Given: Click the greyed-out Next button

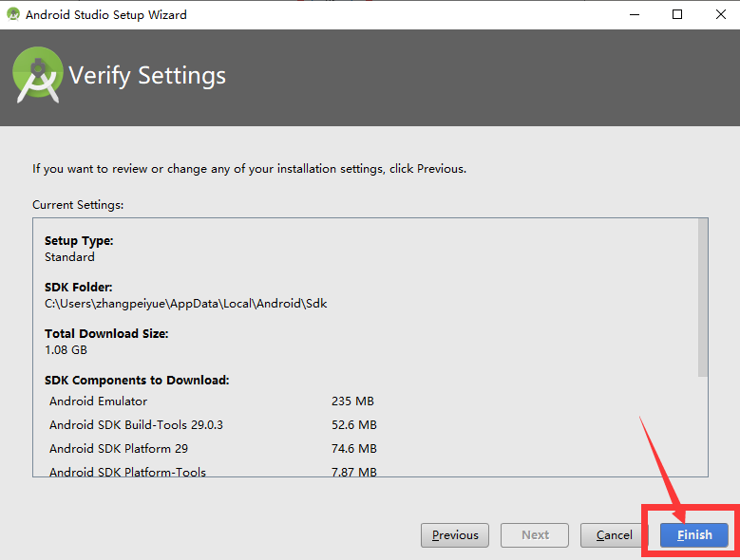Looking at the screenshot, I should coord(535,535).
